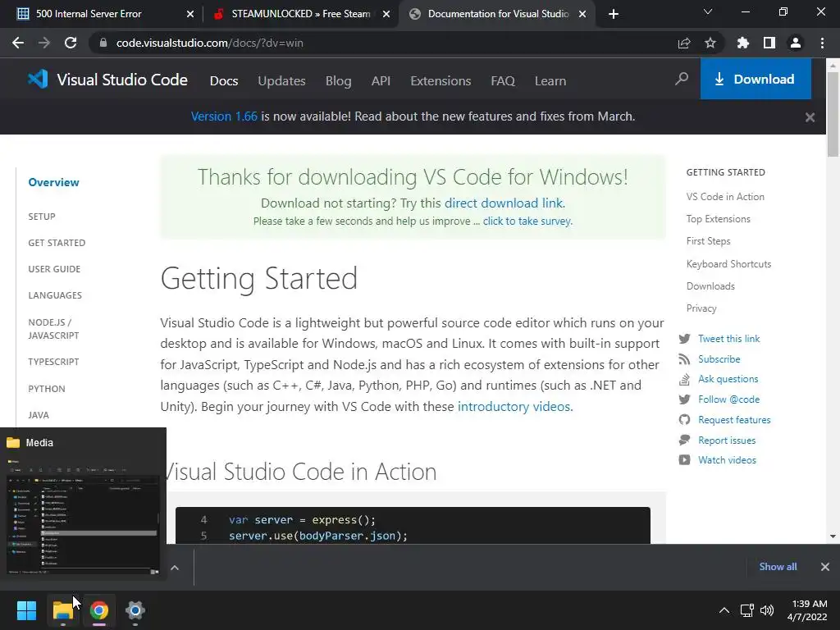Viewport: 840px width, 630px height.
Task: Open the clock and date panel
Action: pos(807,610)
